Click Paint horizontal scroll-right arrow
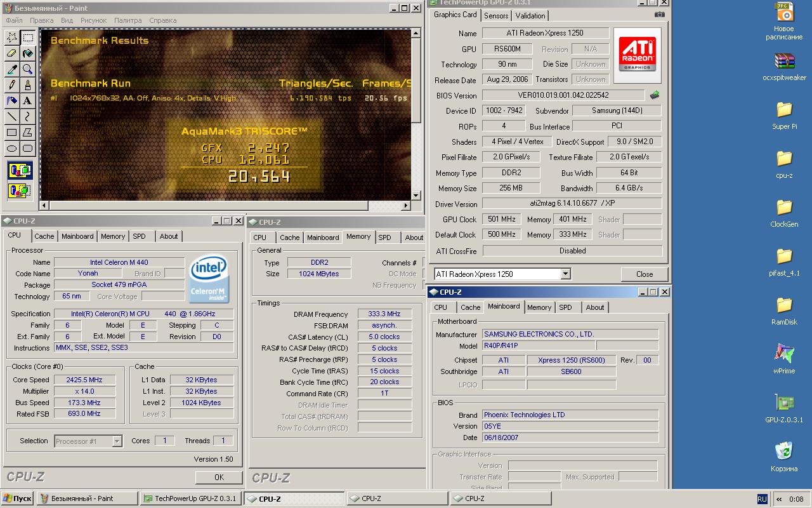812x508 pixels. point(406,206)
